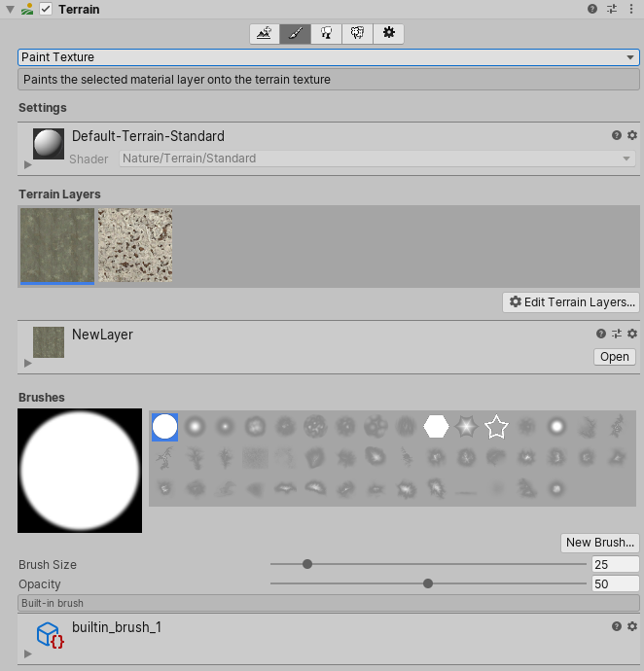Select the hexagon brush shape

coord(437,426)
